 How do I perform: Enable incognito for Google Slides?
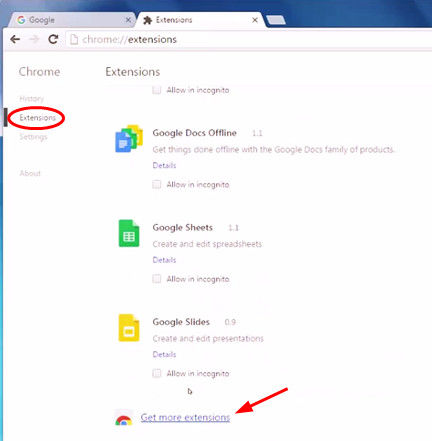[x=157, y=373]
